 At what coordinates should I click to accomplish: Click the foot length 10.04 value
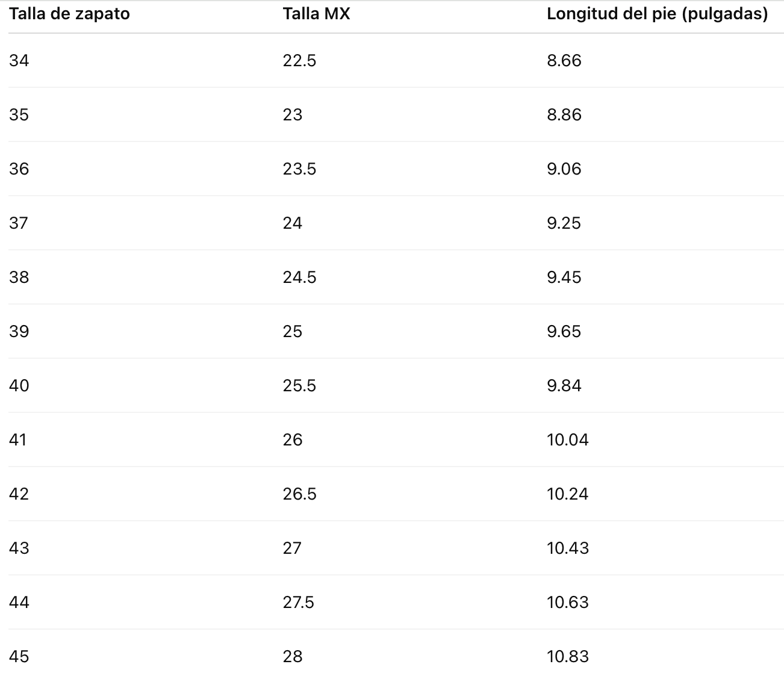(x=568, y=439)
